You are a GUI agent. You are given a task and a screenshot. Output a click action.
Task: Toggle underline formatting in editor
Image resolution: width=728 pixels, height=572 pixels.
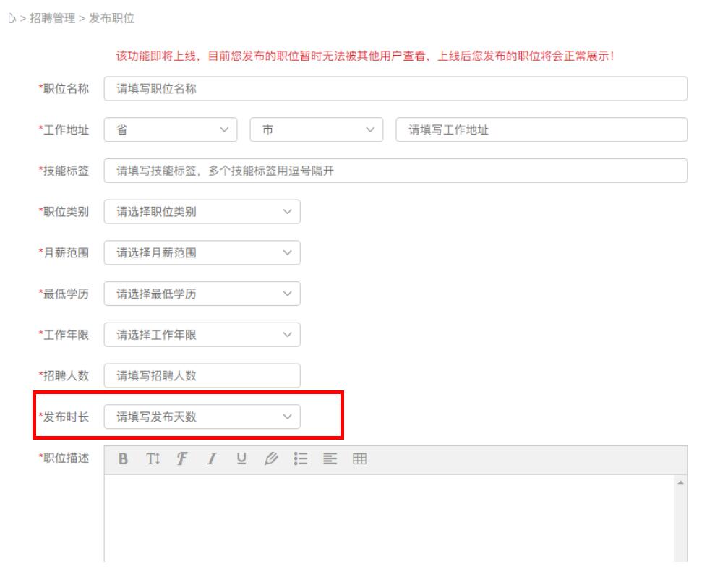tap(241, 458)
